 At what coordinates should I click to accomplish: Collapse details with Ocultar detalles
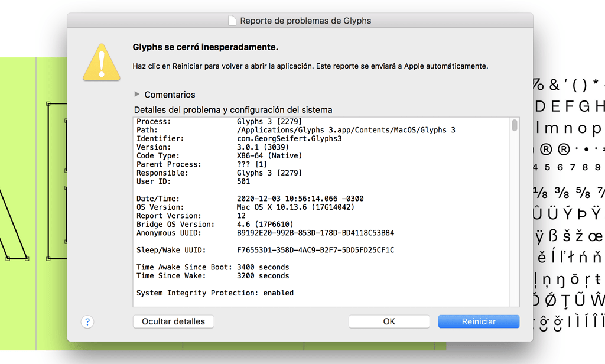coord(173,321)
